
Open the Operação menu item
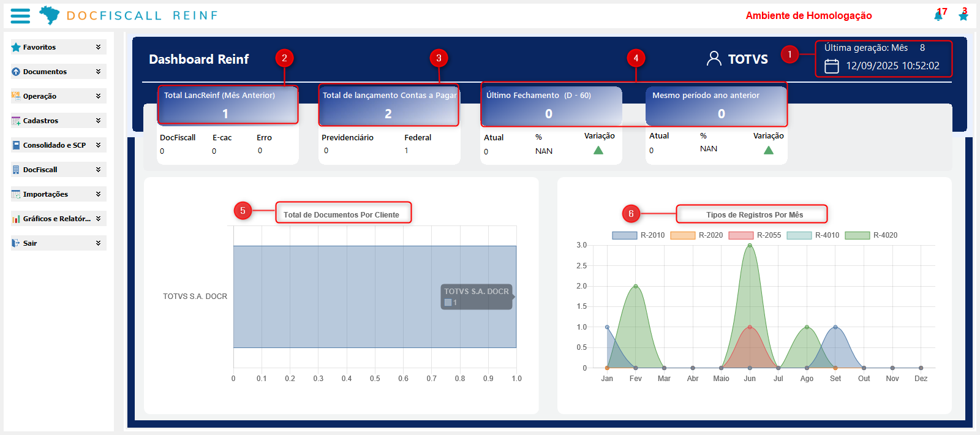pyautogui.click(x=59, y=96)
